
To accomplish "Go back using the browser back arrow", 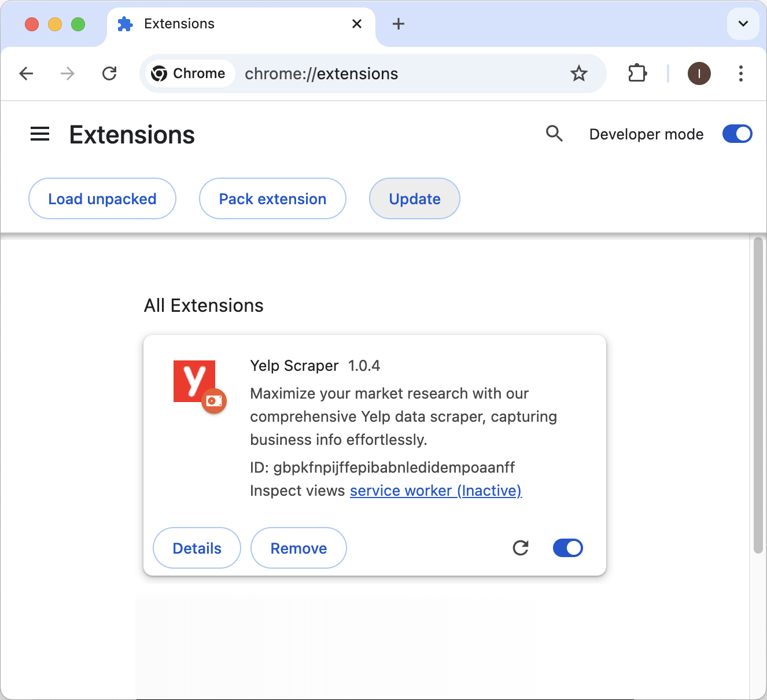I will pyautogui.click(x=26, y=73).
